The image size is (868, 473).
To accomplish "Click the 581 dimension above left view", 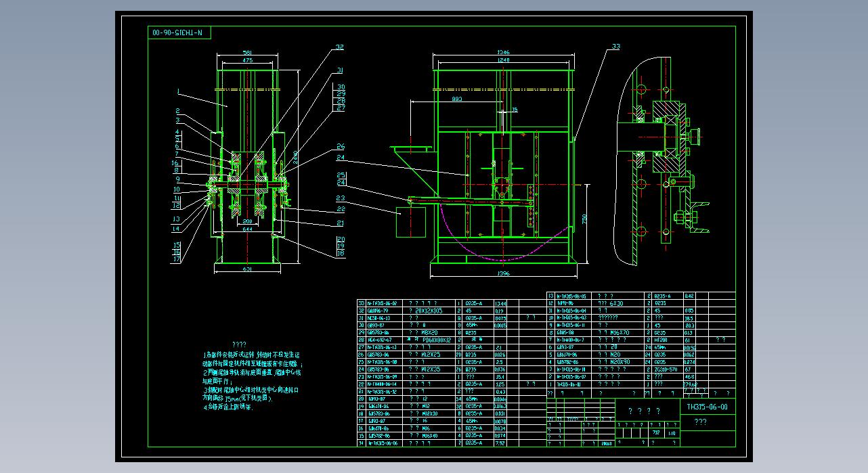I will [x=247, y=52].
